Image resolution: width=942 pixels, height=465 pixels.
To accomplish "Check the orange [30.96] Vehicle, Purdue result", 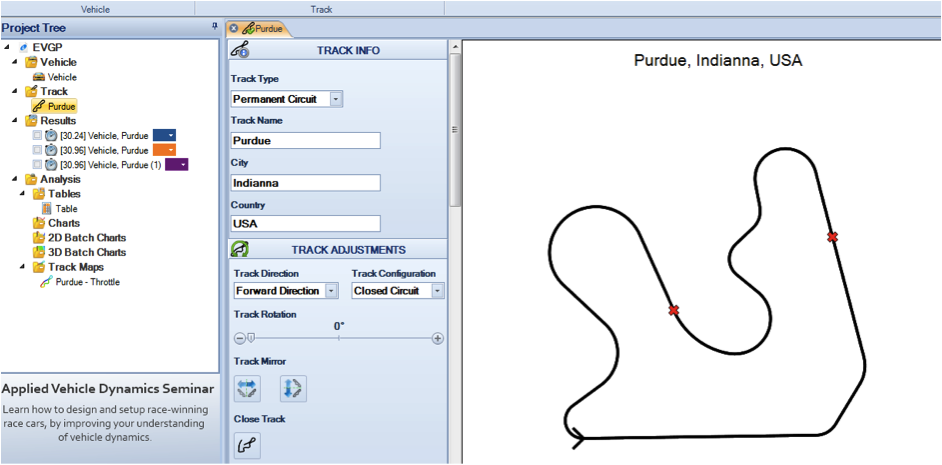I will [x=38, y=150].
